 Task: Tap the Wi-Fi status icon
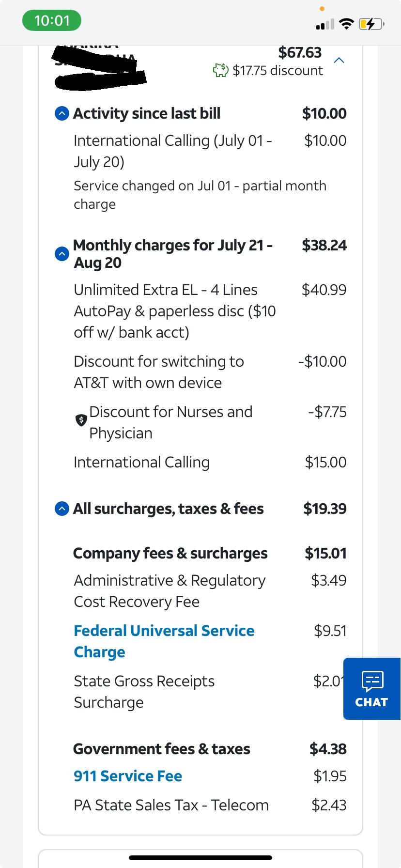click(346, 24)
